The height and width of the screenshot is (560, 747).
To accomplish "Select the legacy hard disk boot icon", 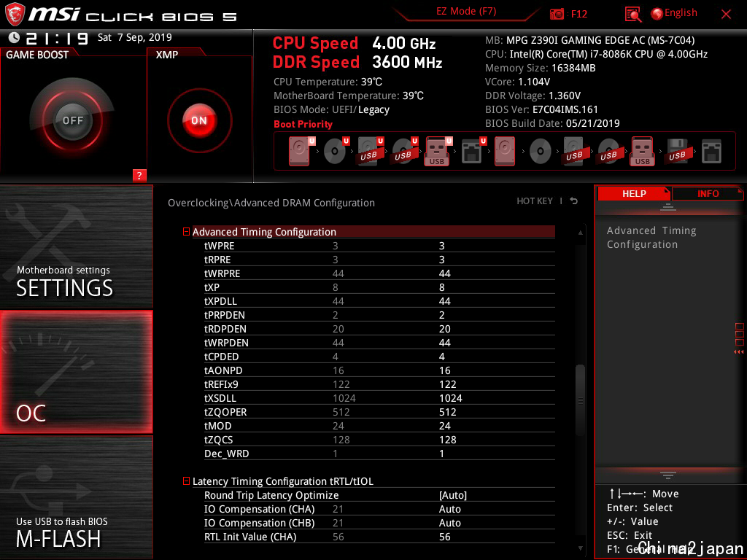I will [x=505, y=151].
